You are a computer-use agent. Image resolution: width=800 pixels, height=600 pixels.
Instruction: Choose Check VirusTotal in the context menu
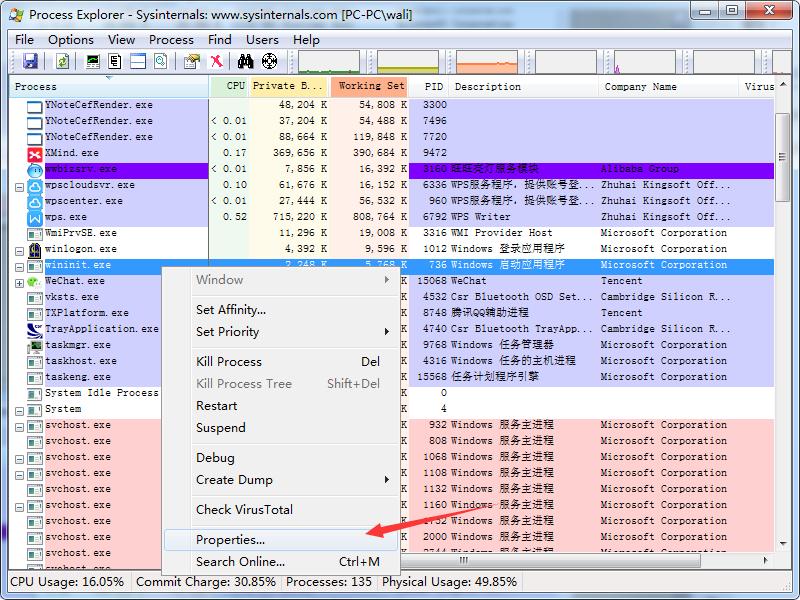pyautogui.click(x=294, y=510)
